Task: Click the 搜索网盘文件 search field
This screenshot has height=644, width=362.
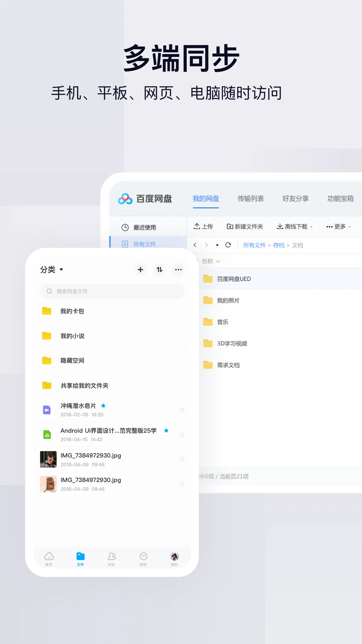Action: 112,291
